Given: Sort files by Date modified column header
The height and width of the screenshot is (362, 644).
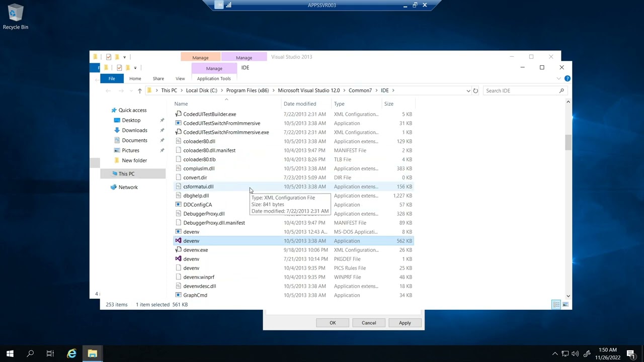Looking at the screenshot, I should click(306, 104).
